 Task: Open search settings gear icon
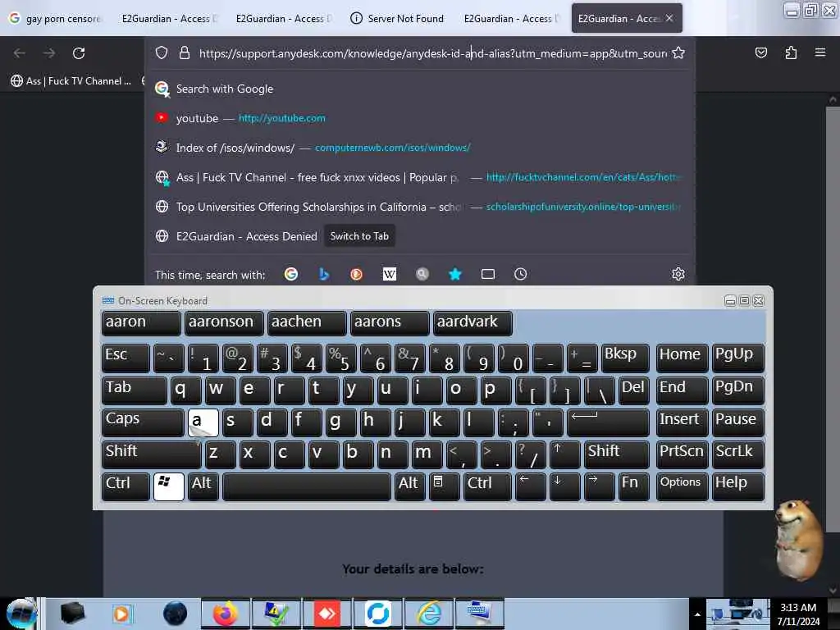click(x=678, y=274)
